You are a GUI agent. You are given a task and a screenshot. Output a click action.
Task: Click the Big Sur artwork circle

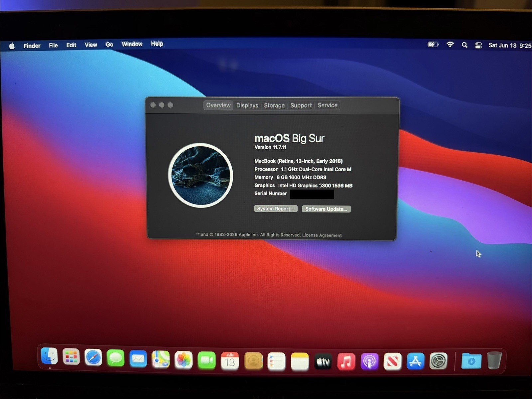[x=200, y=175]
